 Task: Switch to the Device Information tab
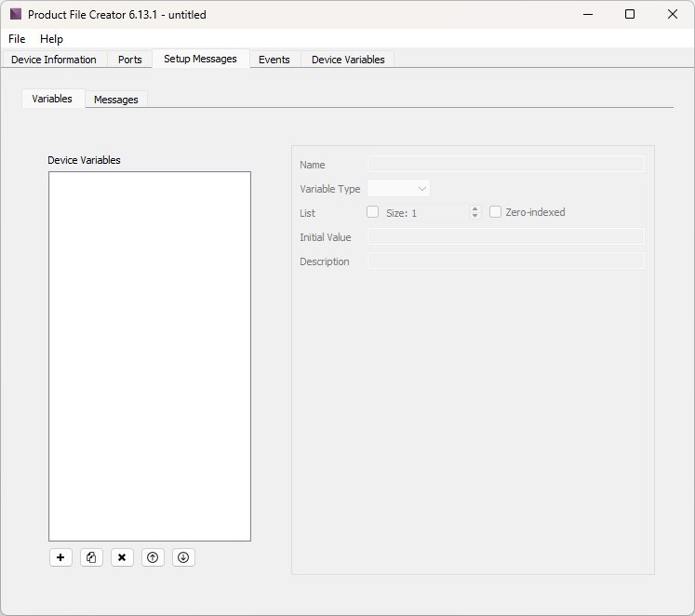tap(54, 60)
